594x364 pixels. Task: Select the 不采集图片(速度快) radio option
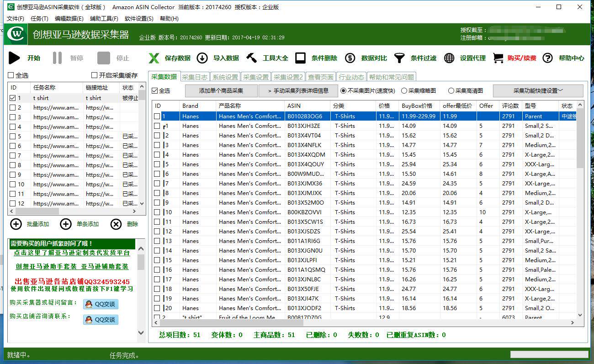coord(344,91)
